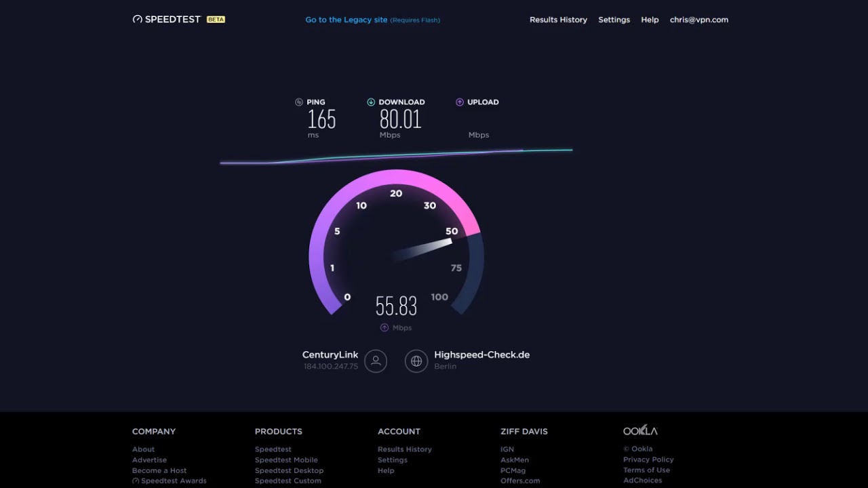This screenshot has height=488, width=868.
Task: Open the Privacy Policy link
Action: 648,460
